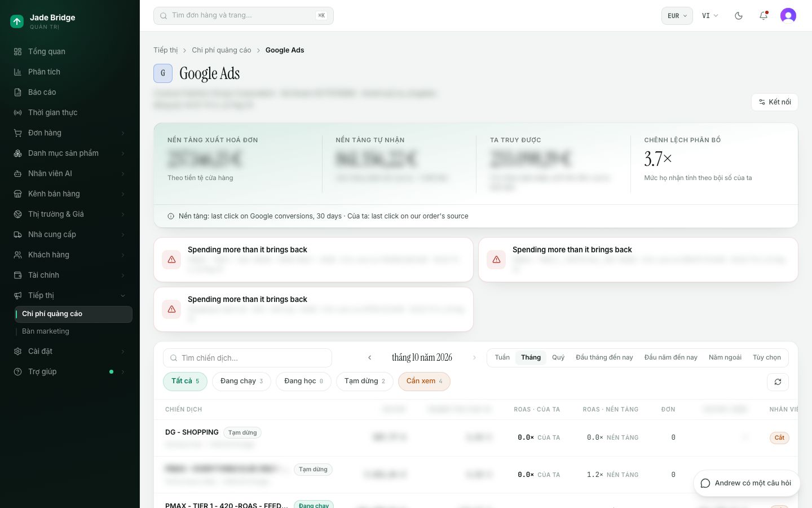
Task: Click Thời gian thực sidebar icon
Action: (17, 112)
